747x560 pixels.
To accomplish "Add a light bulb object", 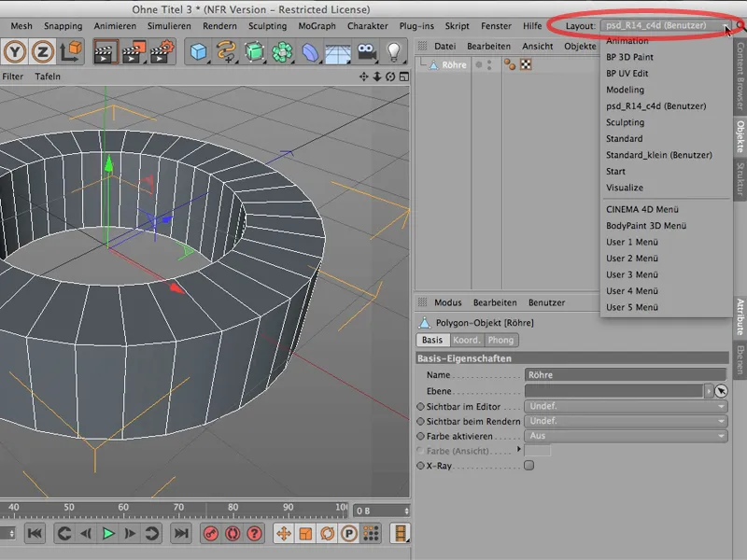I will (393, 52).
